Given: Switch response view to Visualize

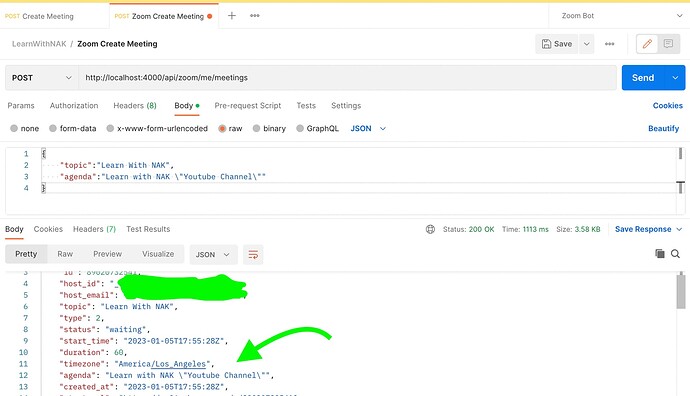Looking at the screenshot, I should click(x=158, y=254).
